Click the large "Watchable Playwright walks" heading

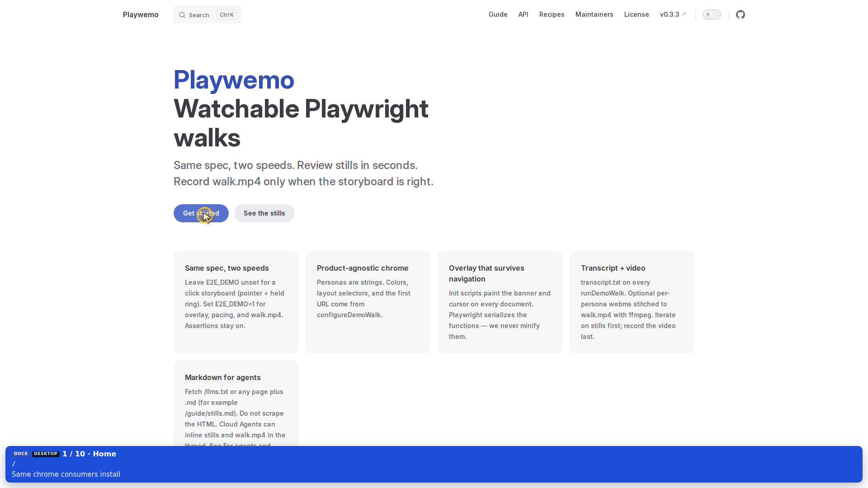[x=301, y=123]
